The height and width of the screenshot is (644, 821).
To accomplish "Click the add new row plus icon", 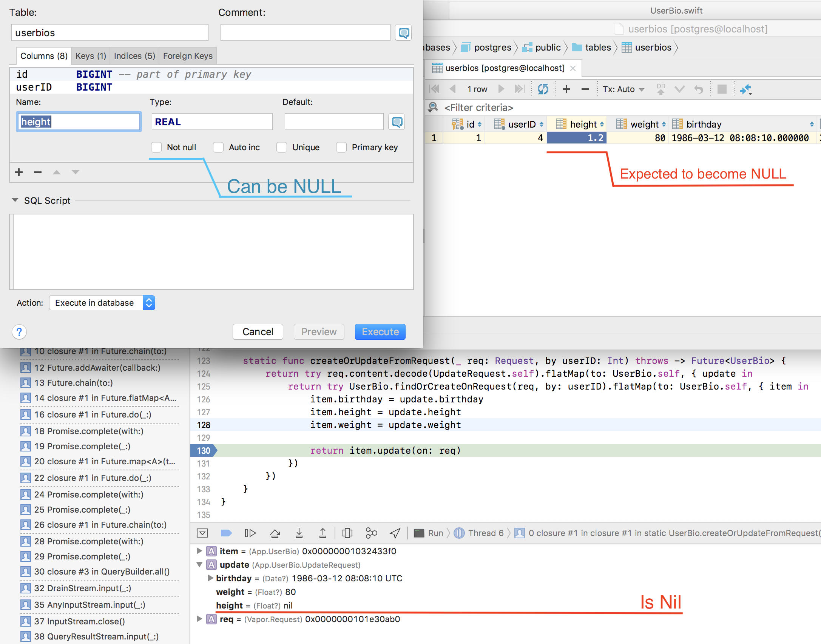I will (x=566, y=89).
